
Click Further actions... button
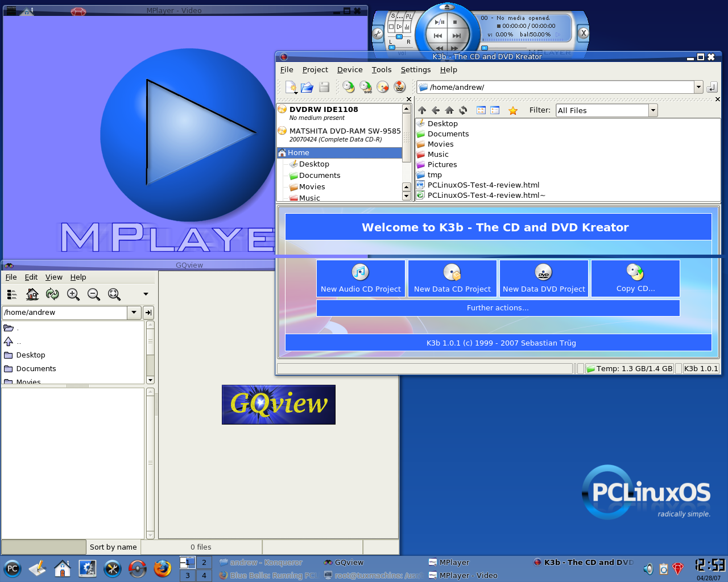click(x=498, y=307)
